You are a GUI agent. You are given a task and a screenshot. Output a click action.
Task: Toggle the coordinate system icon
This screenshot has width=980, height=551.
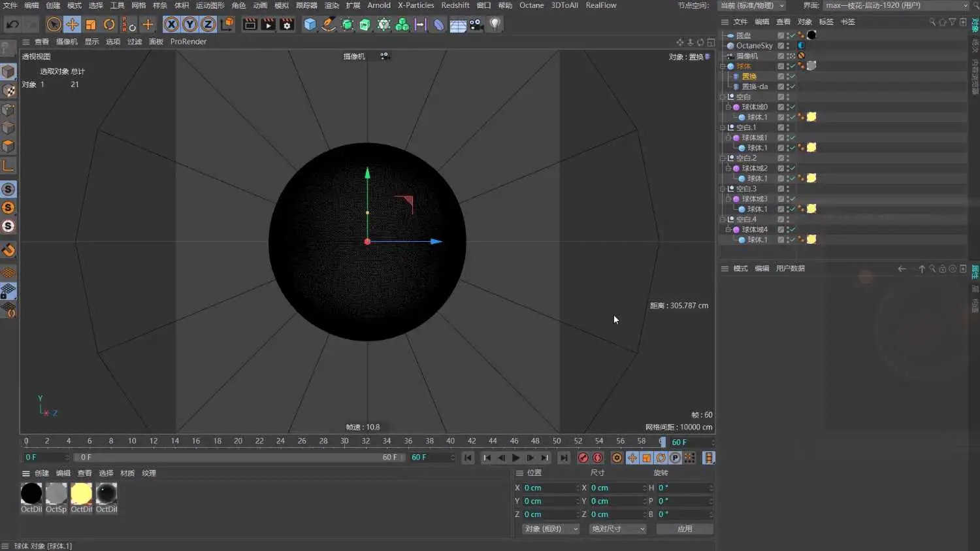pyautogui.click(x=227, y=25)
